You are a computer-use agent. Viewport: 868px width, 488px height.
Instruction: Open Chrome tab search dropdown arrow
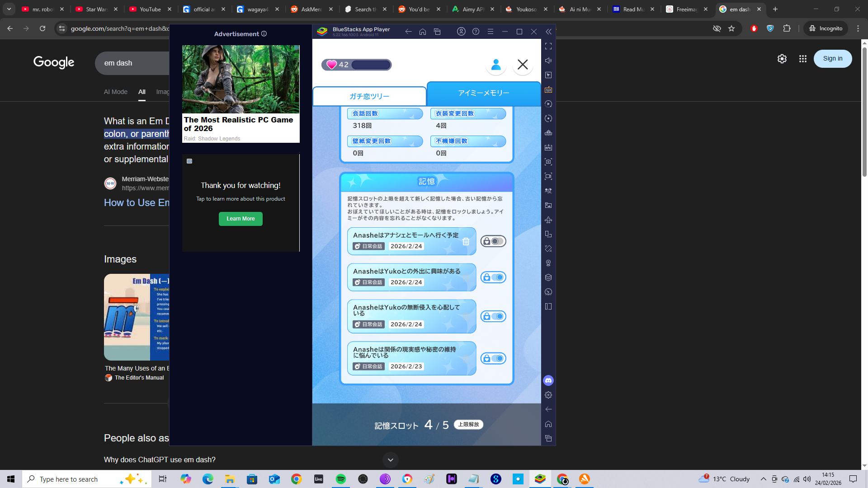pyautogui.click(x=9, y=9)
